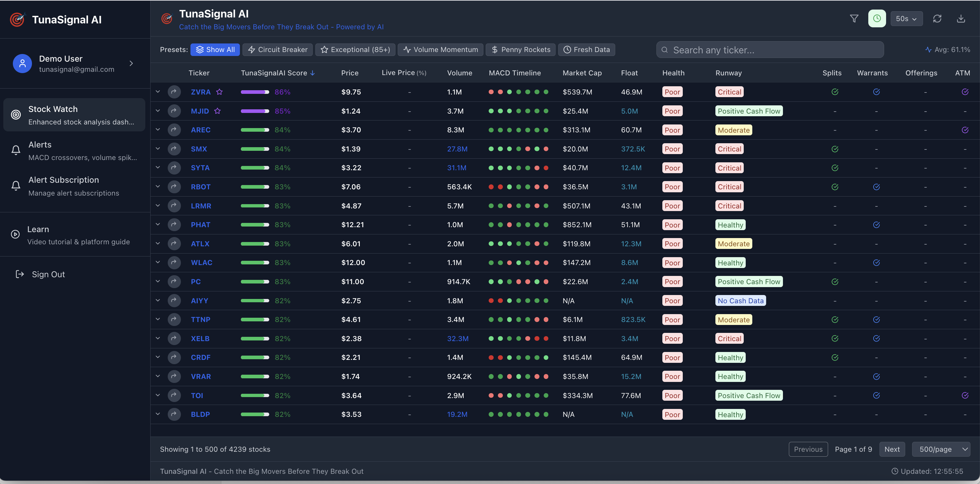Click the Splits check icon for SMX

pyautogui.click(x=835, y=149)
